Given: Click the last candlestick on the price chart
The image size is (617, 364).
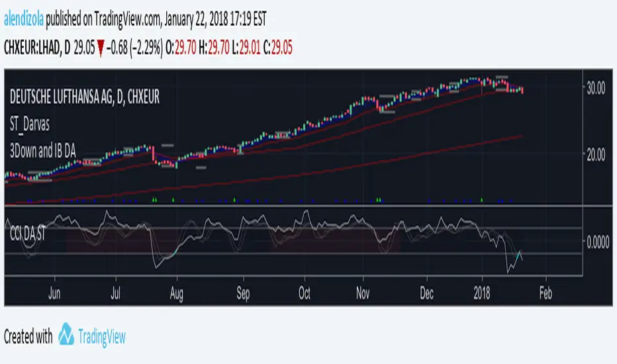Looking at the screenshot, I should coord(522,91).
